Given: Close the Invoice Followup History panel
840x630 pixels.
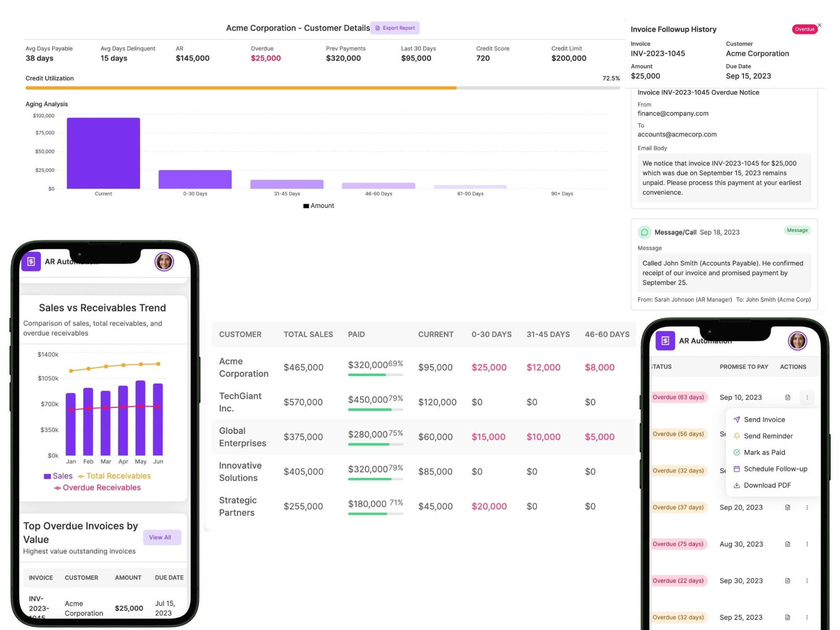Looking at the screenshot, I should (x=819, y=25).
